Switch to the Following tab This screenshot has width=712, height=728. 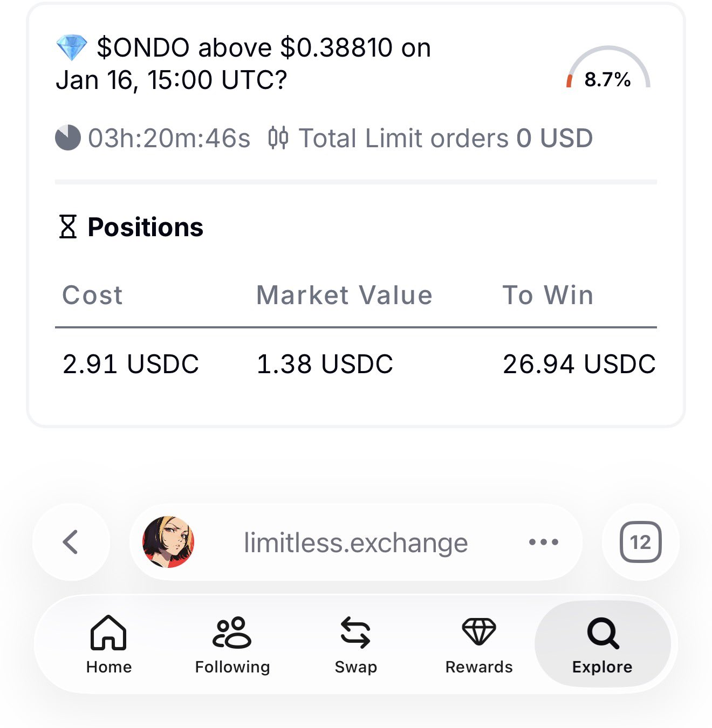(x=232, y=644)
